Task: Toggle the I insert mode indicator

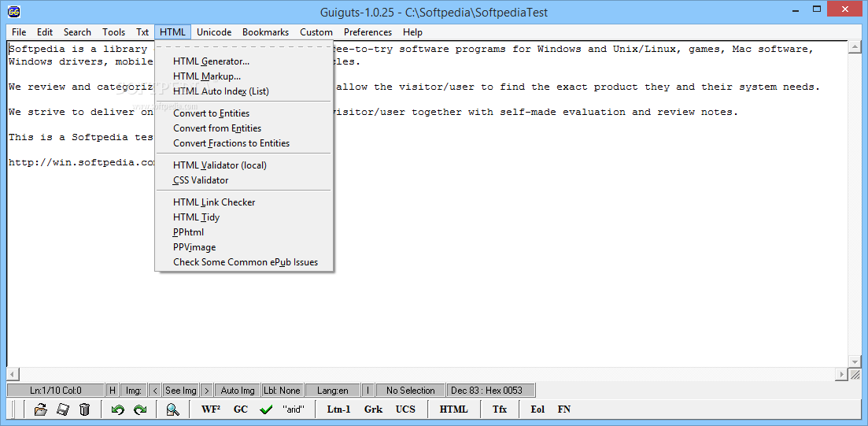Action: [368, 391]
